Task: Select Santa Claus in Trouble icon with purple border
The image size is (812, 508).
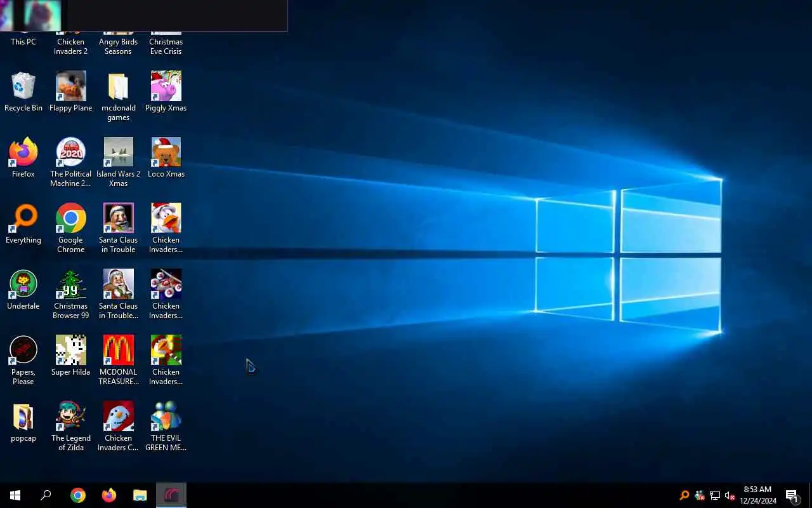Action: tap(118, 229)
